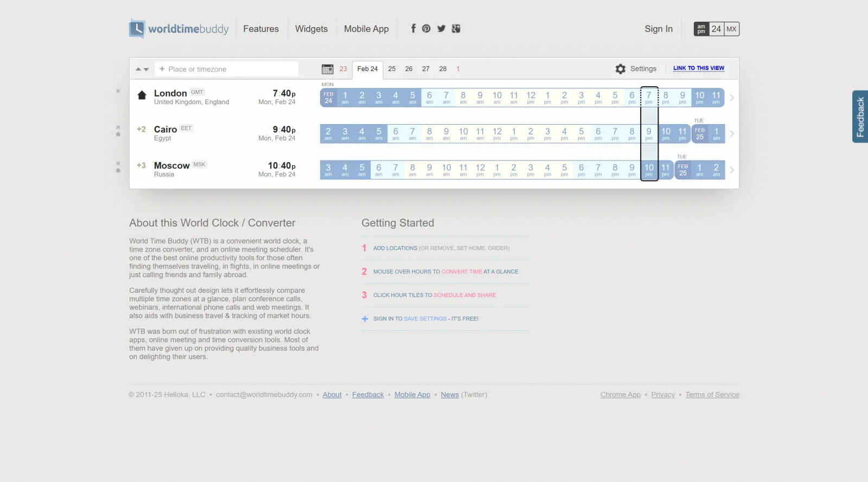This screenshot has width=868, height=482.
Task: Select the 7 pm tile in London row
Action: pos(649,98)
